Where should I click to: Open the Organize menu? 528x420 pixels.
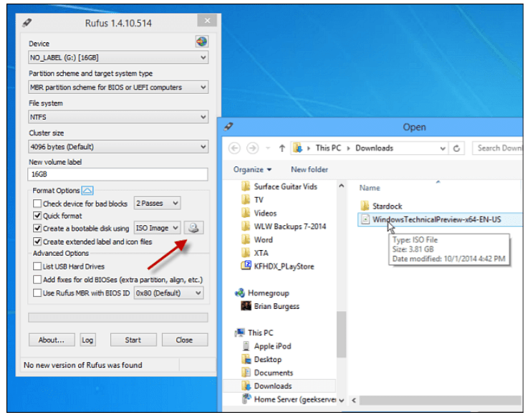coord(253,169)
